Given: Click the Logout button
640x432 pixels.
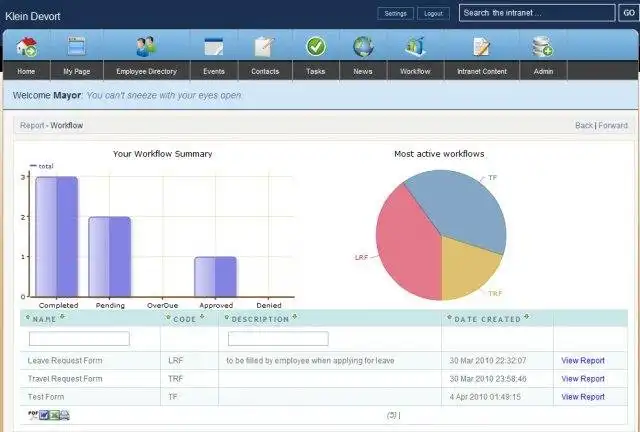Looking at the screenshot, I should point(433,13).
